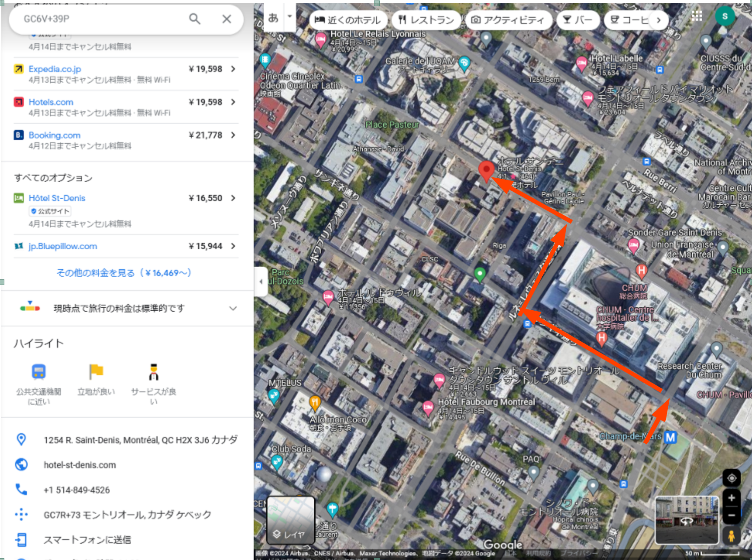Open the Street View photo thumbnail
Image resolution: width=752 pixels, height=560 pixels.
pos(687,520)
